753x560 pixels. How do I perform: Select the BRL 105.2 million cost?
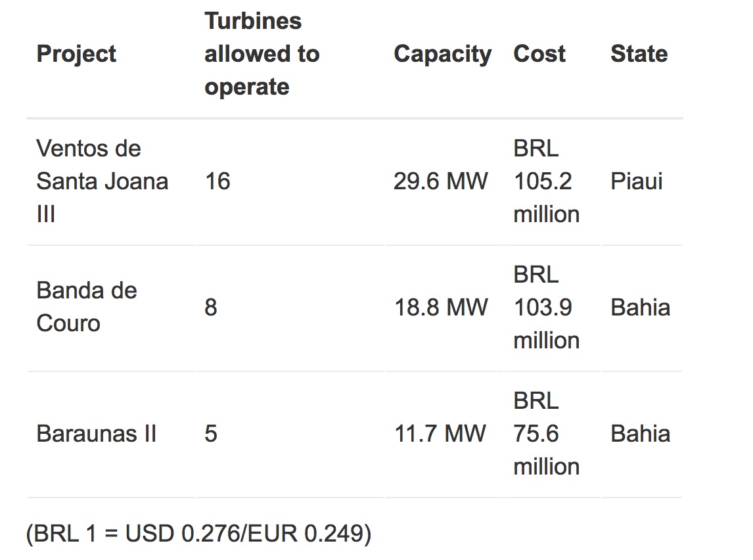547,181
